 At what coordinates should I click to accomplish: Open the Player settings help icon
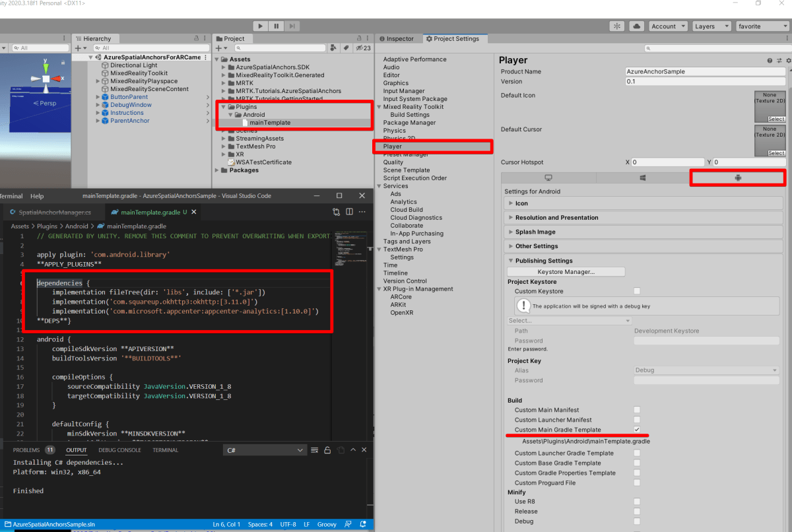pyautogui.click(x=770, y=60)
